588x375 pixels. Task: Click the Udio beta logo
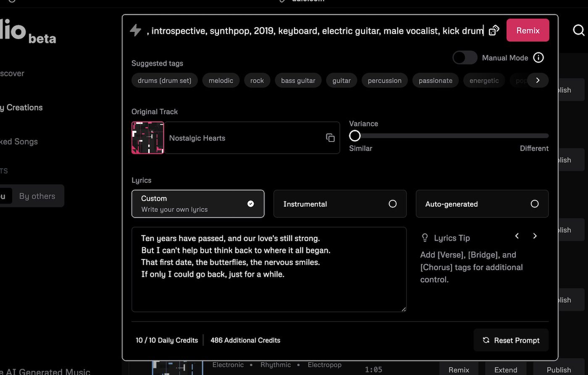pyautogui.click(x=25, y=31)
